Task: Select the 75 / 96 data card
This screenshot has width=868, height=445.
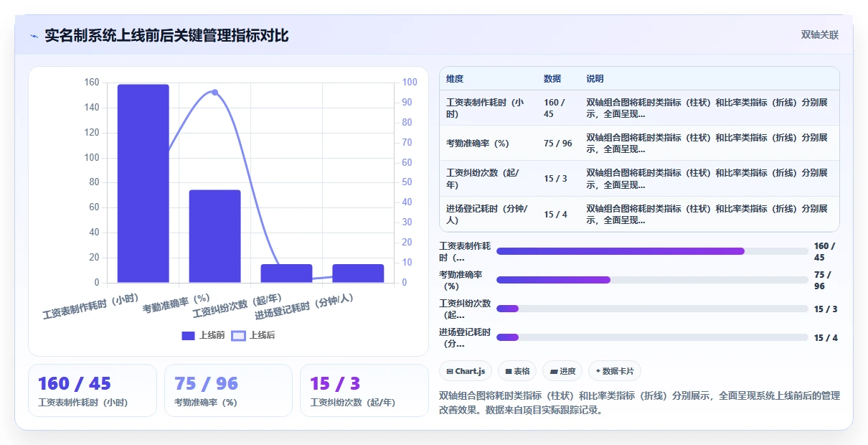Action: click(x=228, y=390)
